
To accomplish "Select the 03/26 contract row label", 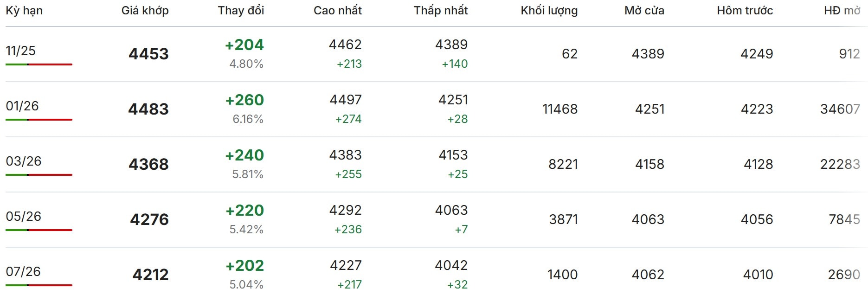I will coord(24,161).
